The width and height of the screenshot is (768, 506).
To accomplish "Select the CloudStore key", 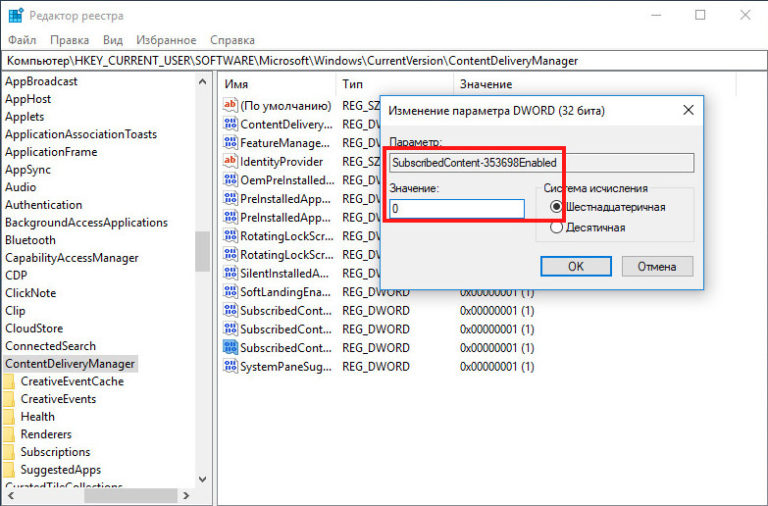I will point(34,328).
